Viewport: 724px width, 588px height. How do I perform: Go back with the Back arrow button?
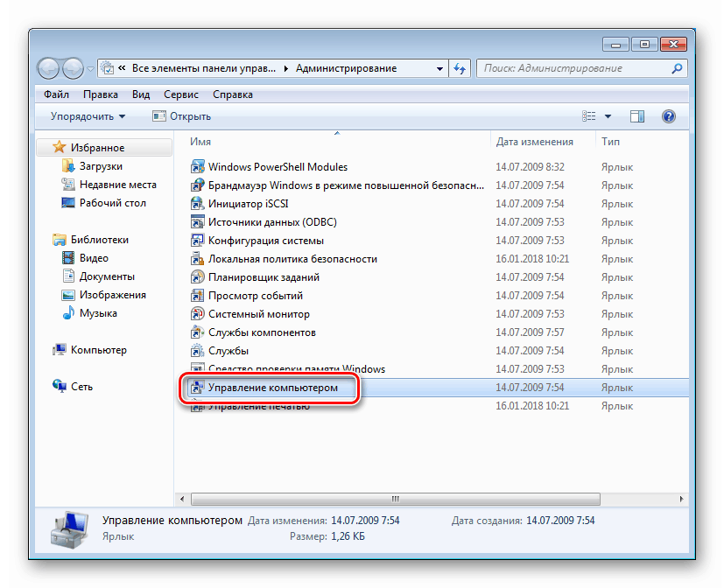coord(48,69)
